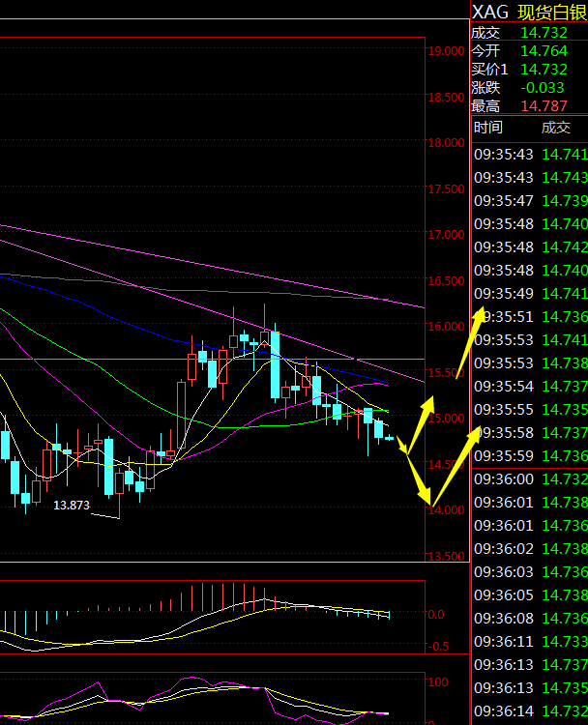Select the 09:36:13 tick row priced 14.737
Viewport: 588px width, 725px height.
coord(530,665)
